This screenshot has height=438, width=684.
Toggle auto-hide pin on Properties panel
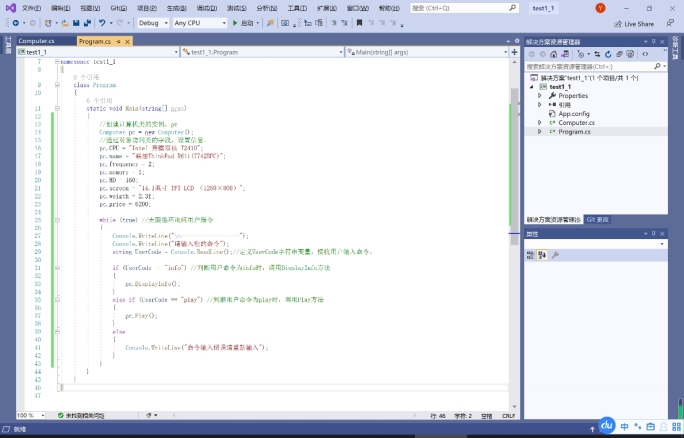(x=653, y=234)
